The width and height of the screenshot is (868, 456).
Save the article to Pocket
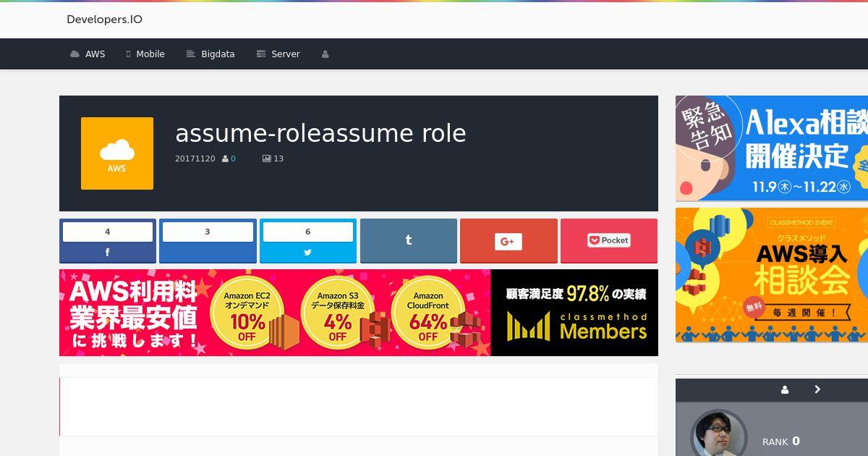(609, 241)
